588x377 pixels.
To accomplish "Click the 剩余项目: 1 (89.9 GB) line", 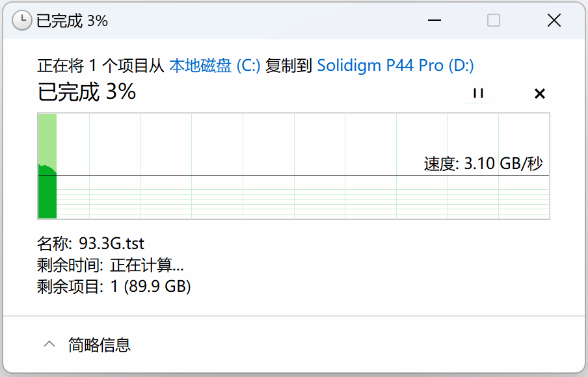I will (x=114, y=286).
